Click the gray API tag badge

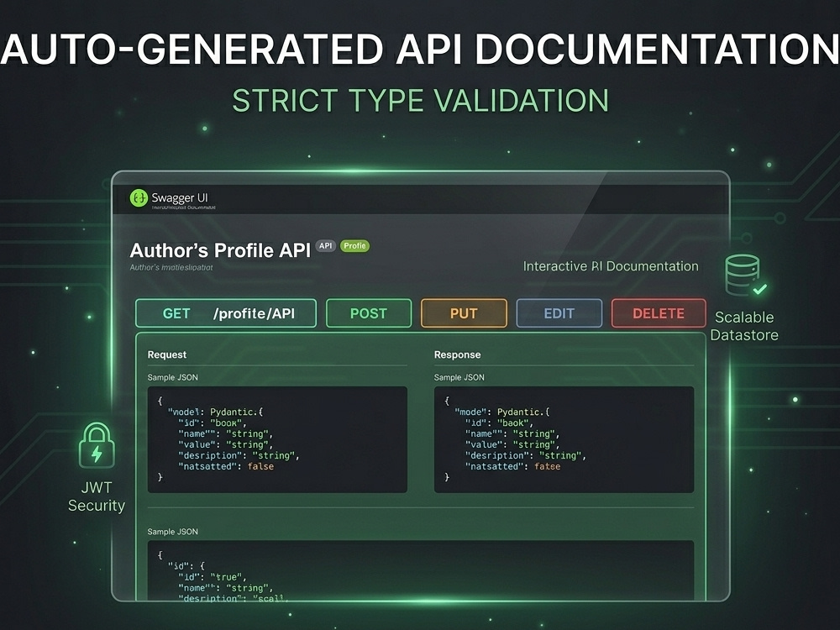click(326, 246)
